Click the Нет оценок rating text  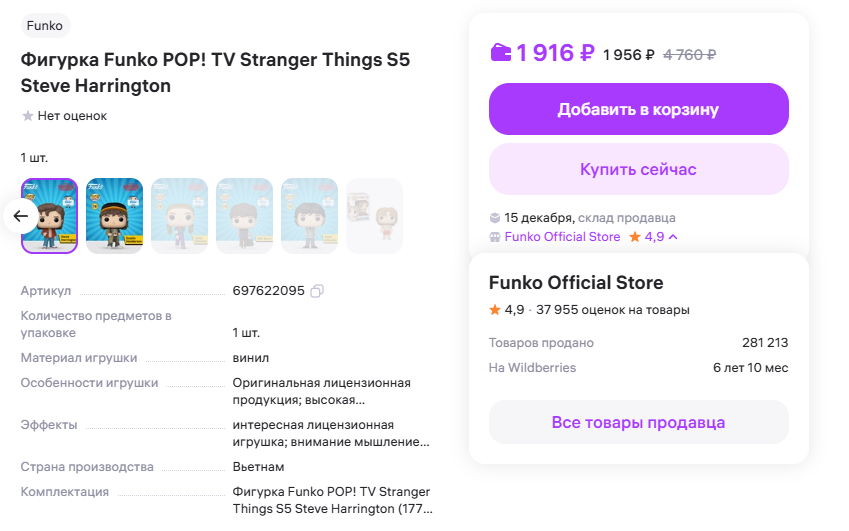click(72, 116)
